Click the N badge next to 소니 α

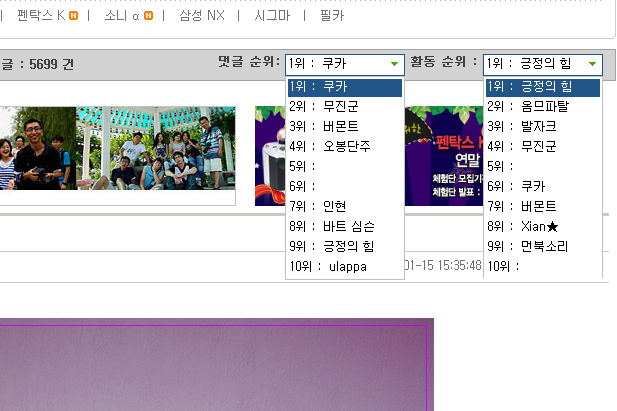[149, 16]
